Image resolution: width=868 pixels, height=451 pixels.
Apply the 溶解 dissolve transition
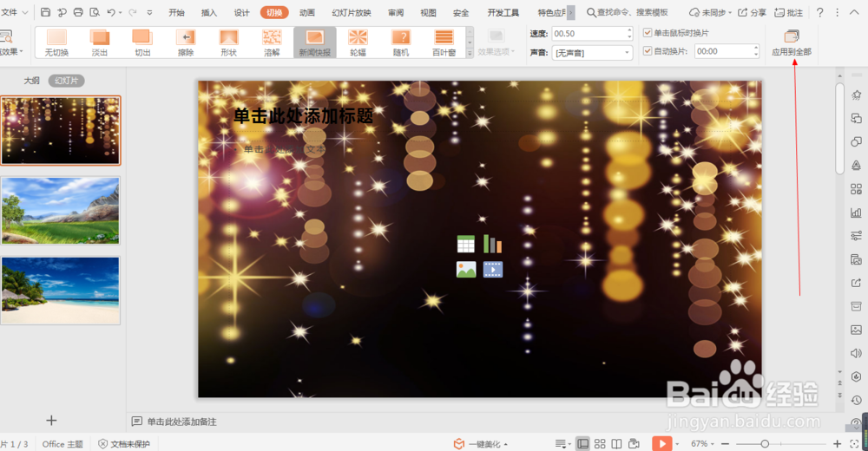(x=272, y=43)
